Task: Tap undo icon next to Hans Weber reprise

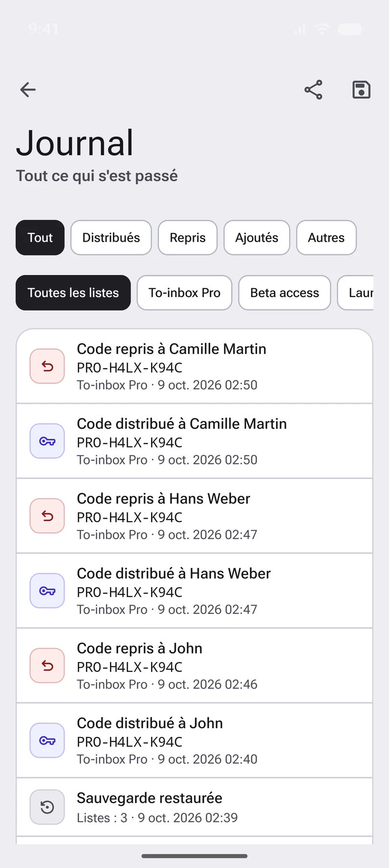Action: pyautogui.click(x=47, y=516)
